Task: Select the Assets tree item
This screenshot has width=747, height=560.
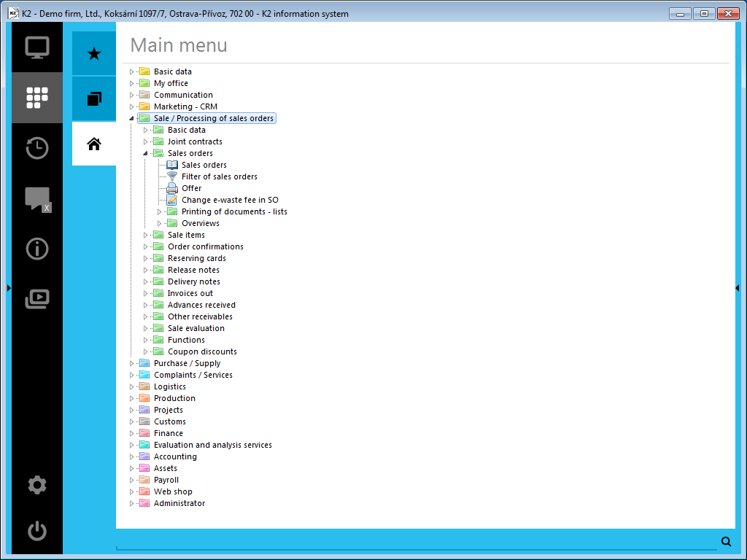Action: pyautogui.click(x=166, y=468)
